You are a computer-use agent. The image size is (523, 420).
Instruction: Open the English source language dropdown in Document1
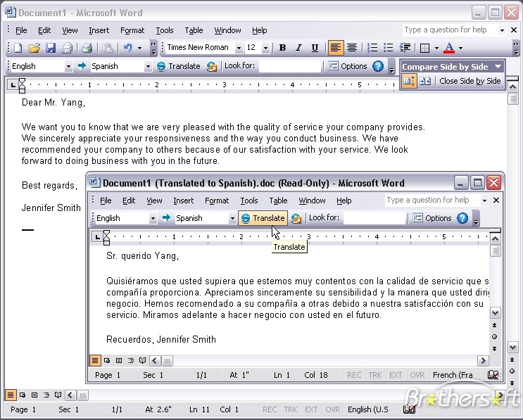pos(68,66)
